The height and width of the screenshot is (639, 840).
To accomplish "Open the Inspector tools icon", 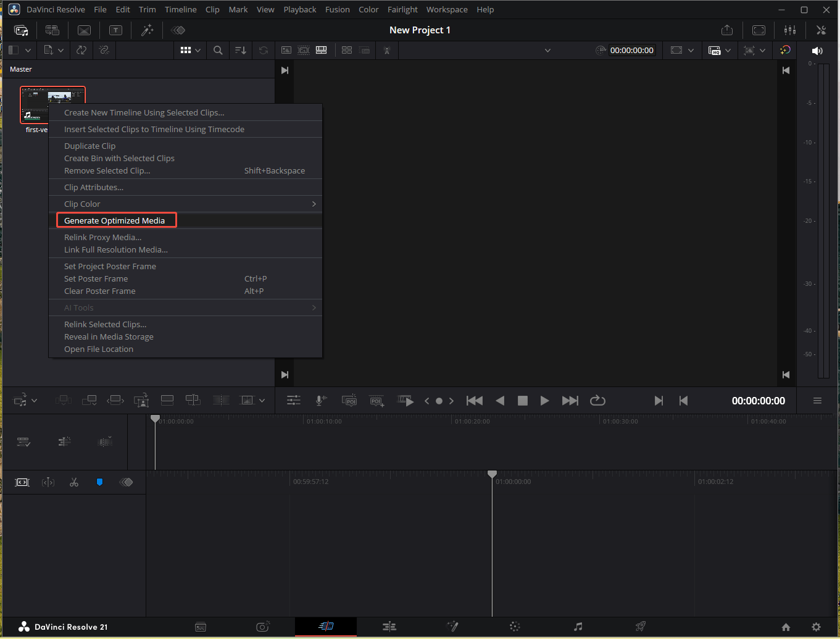I will coord(821,30).
